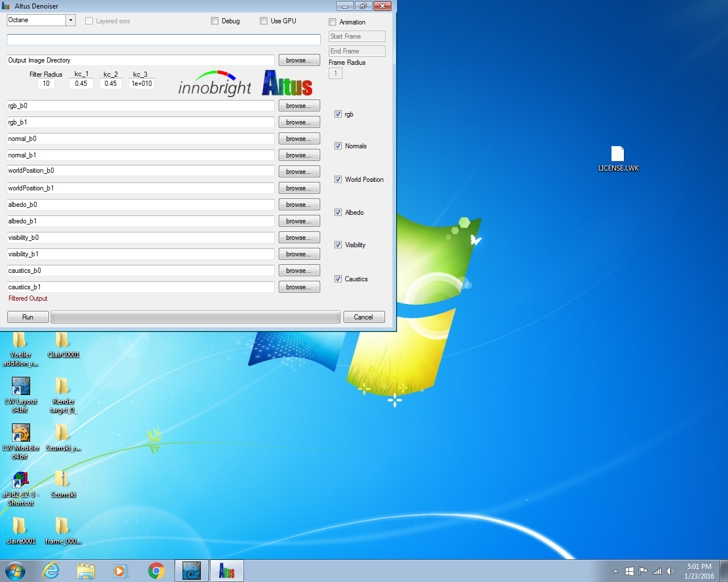Enable the Animation checkbox
728x582 pixels.
[333, 22]
